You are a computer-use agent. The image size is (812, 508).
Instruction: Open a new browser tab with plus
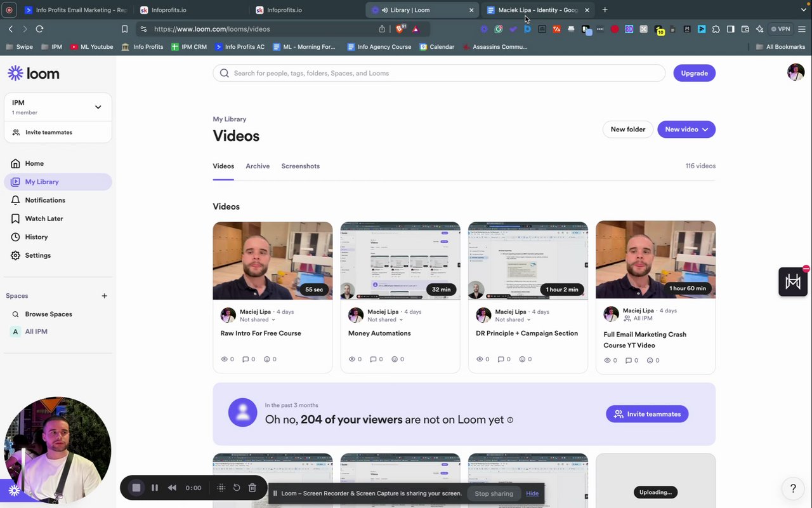click(x=605, y=10)
